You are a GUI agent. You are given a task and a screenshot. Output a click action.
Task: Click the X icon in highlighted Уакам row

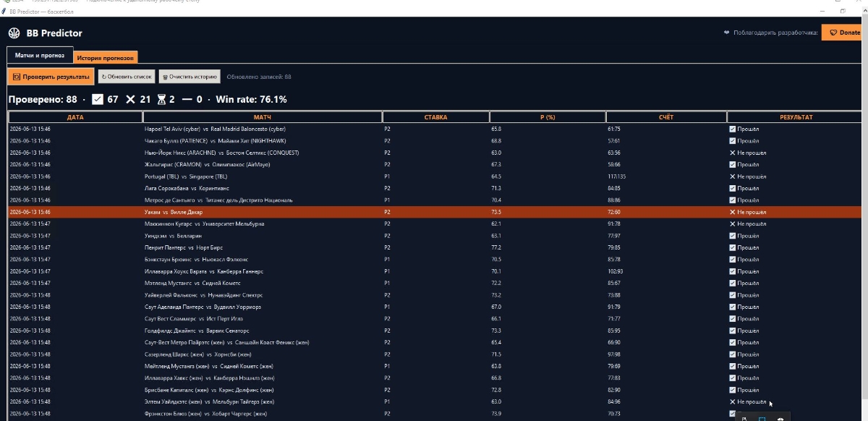(733, 213)
